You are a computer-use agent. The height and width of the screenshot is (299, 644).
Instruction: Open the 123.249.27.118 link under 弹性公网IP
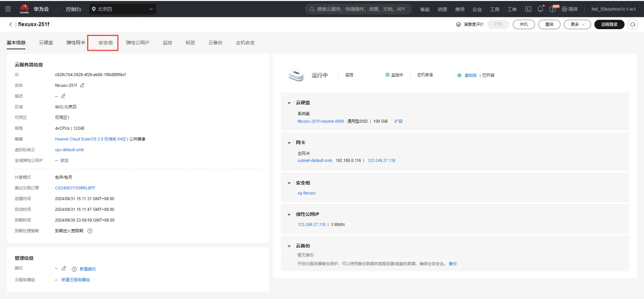pos(312,225)
